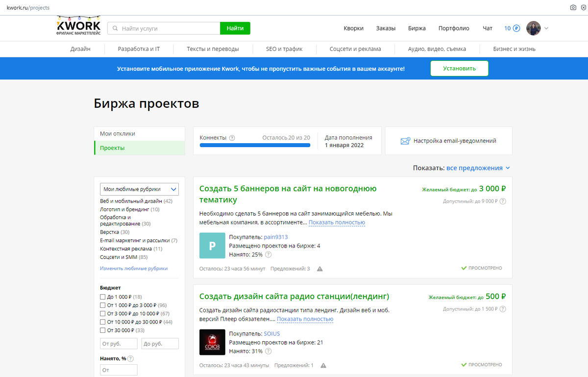
Task: Click the help icon next to Коннекты
Action: tap(232, 138)
